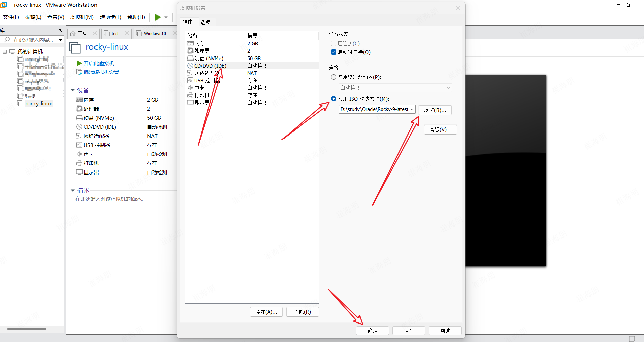Click the rocky-linux VM icon in library tree
The image size is (644, 342).
pos(21,103)
